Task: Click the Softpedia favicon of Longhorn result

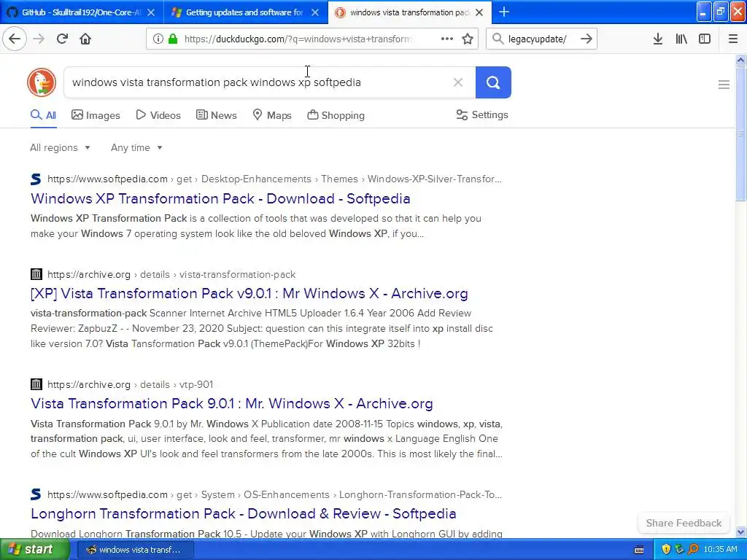Action: click(x=36, y=494)
